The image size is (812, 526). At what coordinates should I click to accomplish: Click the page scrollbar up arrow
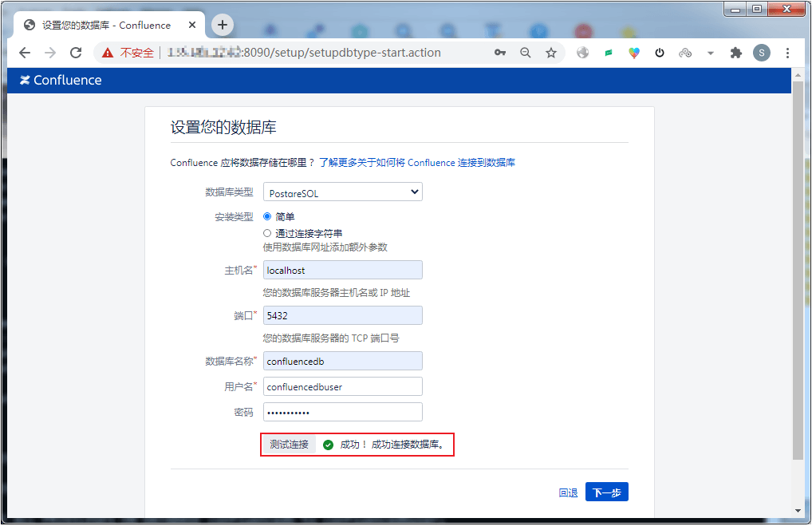click(x=798, y=75)
